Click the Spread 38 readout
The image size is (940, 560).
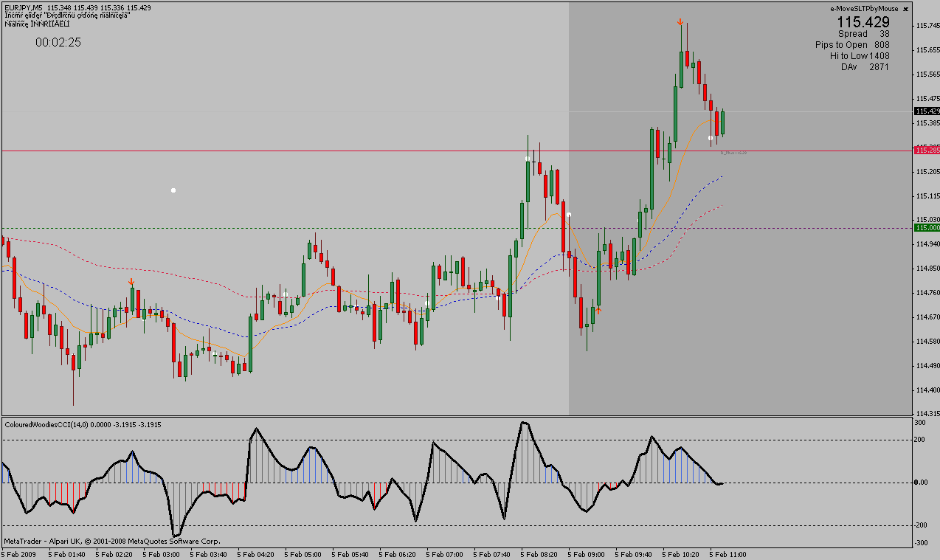(x=863, y=34)
